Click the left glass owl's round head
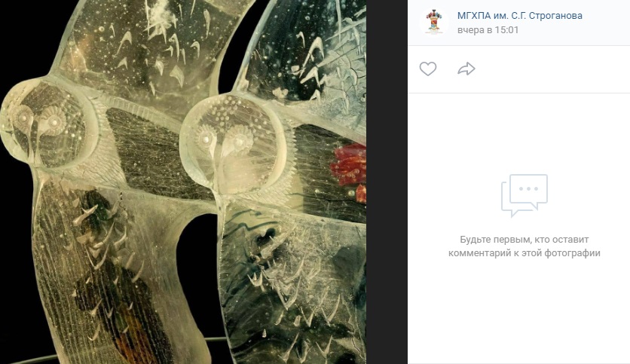 (x=48, y=123)
